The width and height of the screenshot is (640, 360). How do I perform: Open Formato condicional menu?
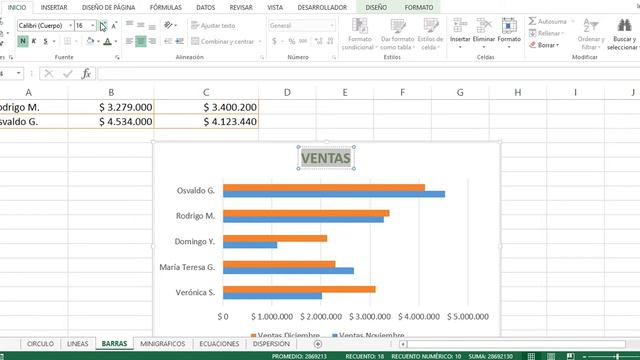tap(360, 34)
